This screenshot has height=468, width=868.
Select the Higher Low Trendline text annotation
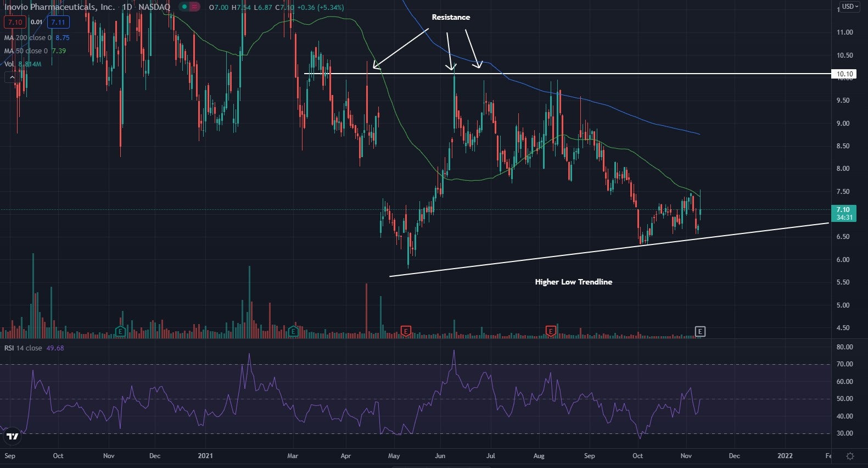coord(574,282)
